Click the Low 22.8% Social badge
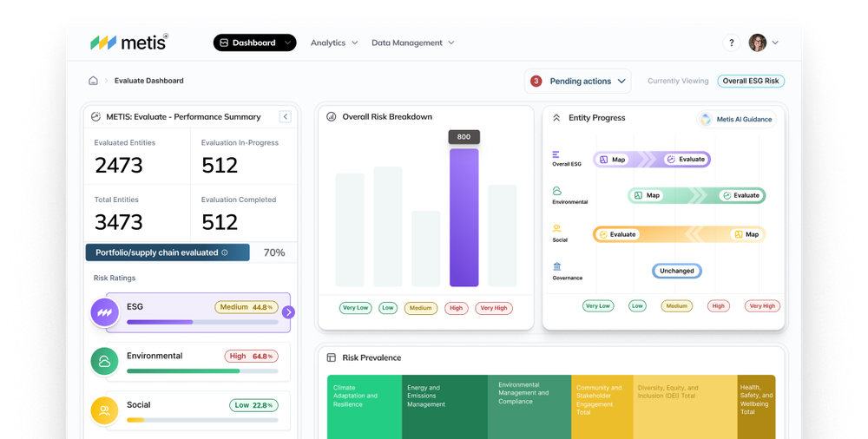This screenshot has width=868, height=439. 253,405
